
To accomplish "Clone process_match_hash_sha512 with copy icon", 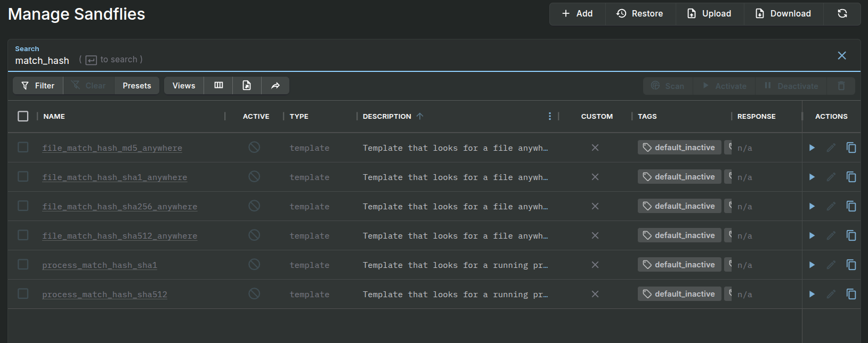I will 851,294.
